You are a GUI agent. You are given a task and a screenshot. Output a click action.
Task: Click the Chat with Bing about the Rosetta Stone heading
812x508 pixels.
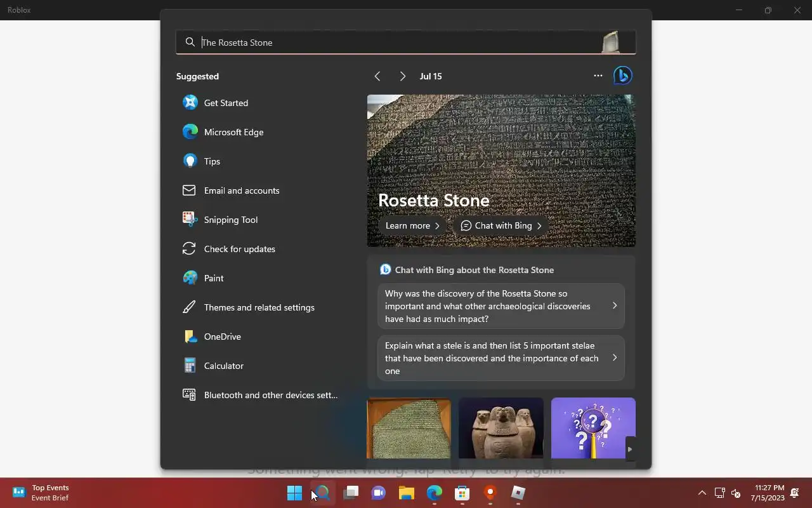[x=475, y=270]
